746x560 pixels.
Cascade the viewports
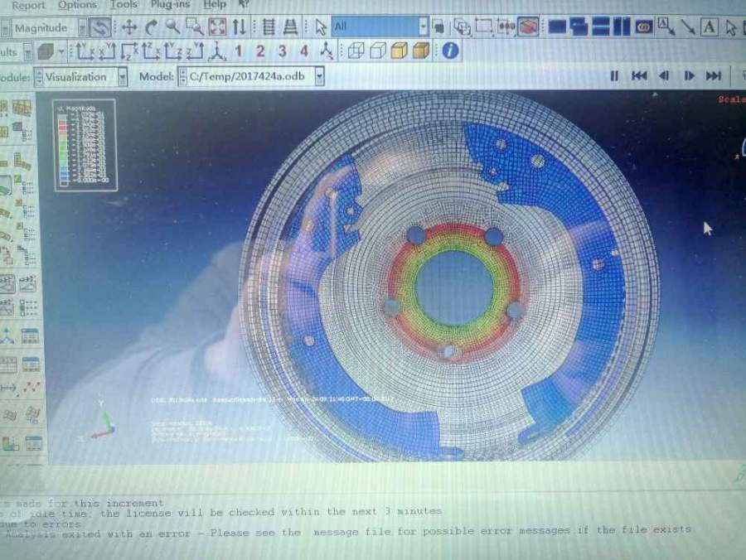tap(579, 27)
